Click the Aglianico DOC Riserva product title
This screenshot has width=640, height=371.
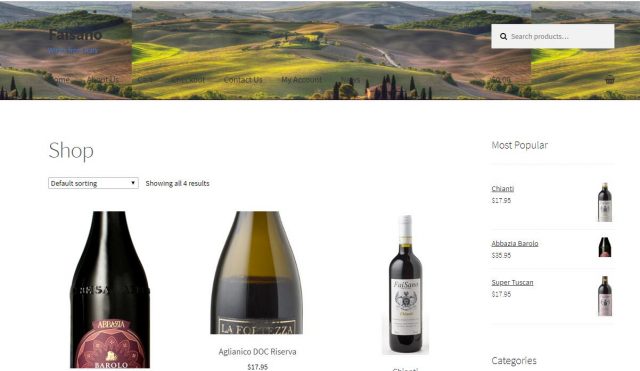pyautogui.click(x=257, y=351)
